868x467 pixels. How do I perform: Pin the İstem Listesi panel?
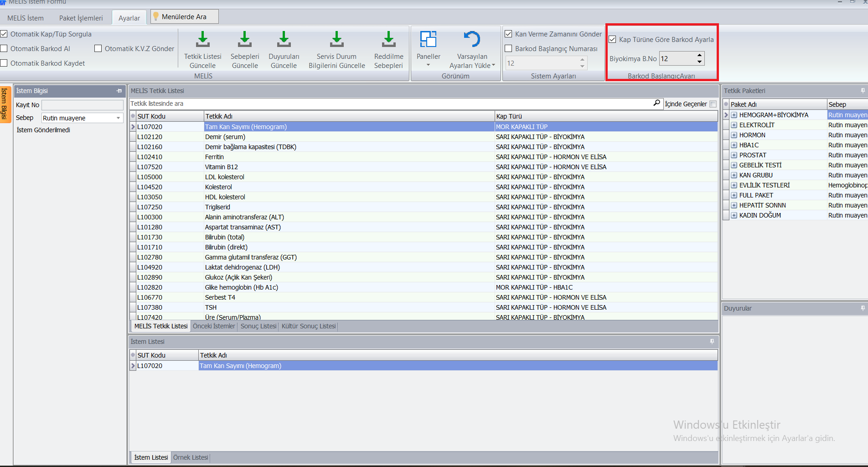pos(712,342)
